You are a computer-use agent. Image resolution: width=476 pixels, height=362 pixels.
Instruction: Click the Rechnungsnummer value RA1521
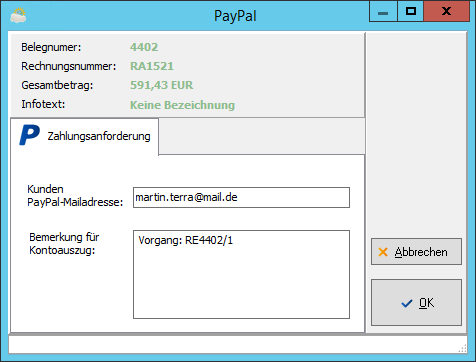(x=152, y=66)
